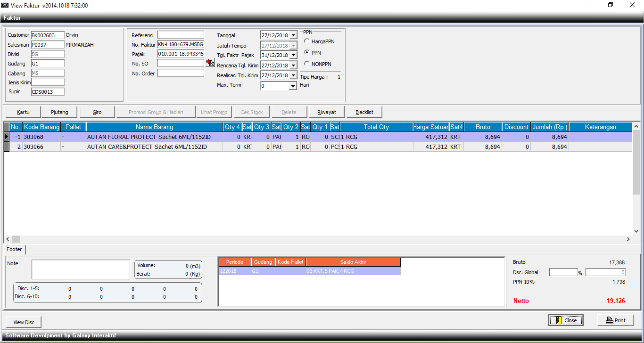Open the Tanggal date dropdown
This screenshot has height=343, width=644.
click(x=293, y=35)
